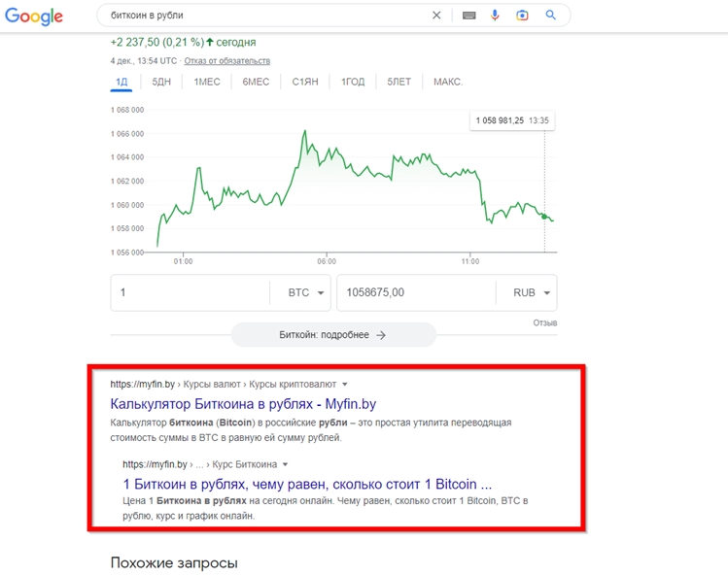
Task: Click the blue magnifier search icon
Action: (551, 16)
